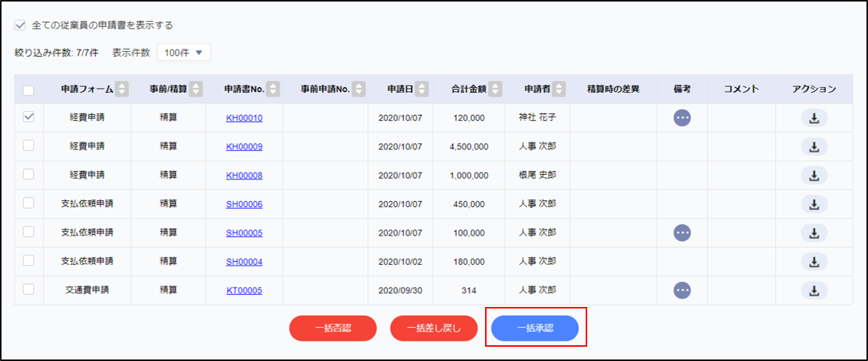Viewport: 868px width, 361px height.
Task: Click the 絞り込み件数: 7/7件 text
Action: (56, 53)
